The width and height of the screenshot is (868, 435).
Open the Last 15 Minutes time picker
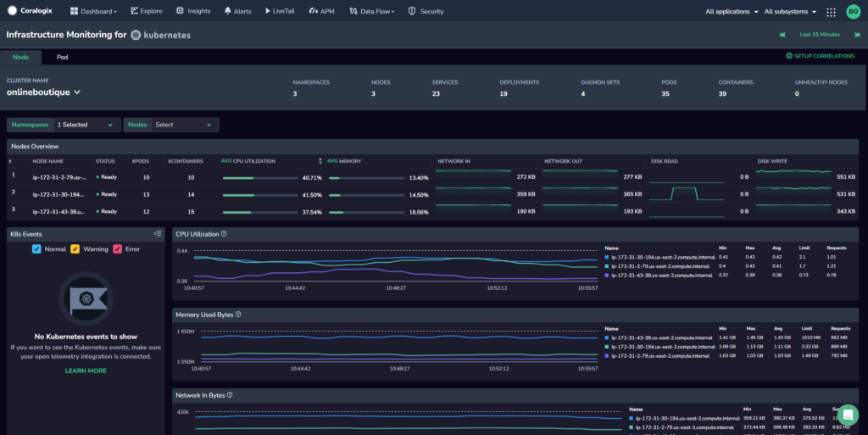point(820,35)
